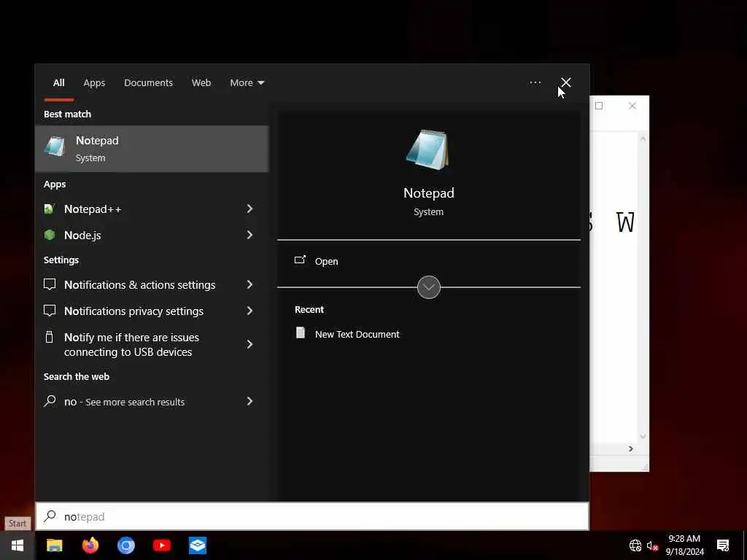747x560 pixels.
Task: Click Notifications & actions settings icon
Action: pyautogui.click(x=50, y=284)
